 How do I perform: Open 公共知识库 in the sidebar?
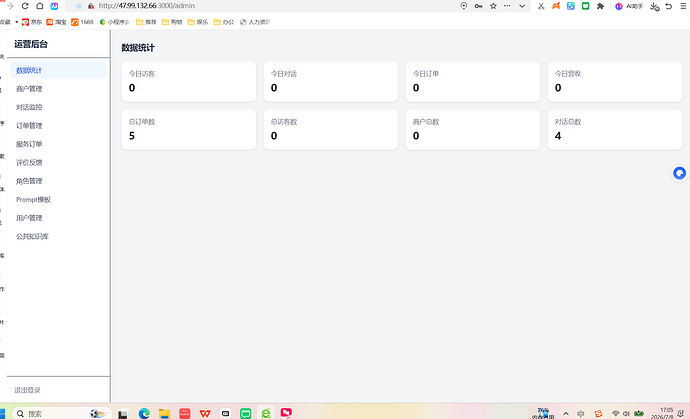pos(59,237)
